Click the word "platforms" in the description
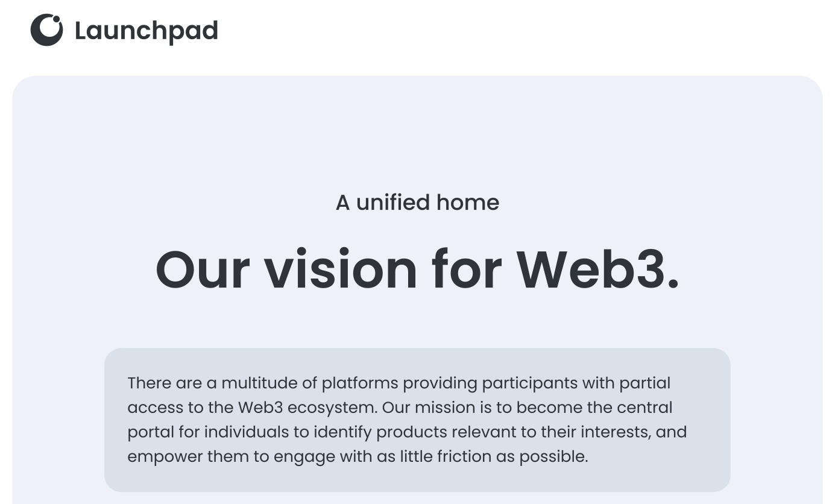This screenshot has width=838, height=504. (x=360, y=383)
